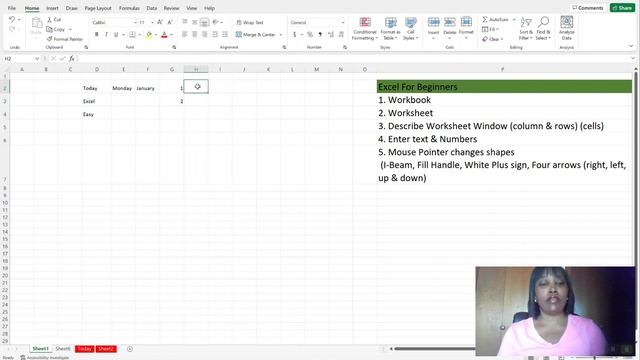The height and width of the screenshot is (360, 640).
Task: Open Font settings dialog launcher
Action: tap(174, 47)
